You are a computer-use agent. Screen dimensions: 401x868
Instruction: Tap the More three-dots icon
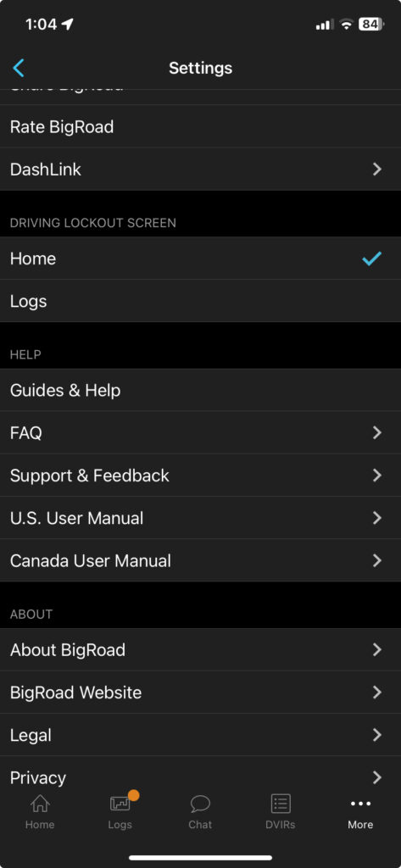coord(360,804)
